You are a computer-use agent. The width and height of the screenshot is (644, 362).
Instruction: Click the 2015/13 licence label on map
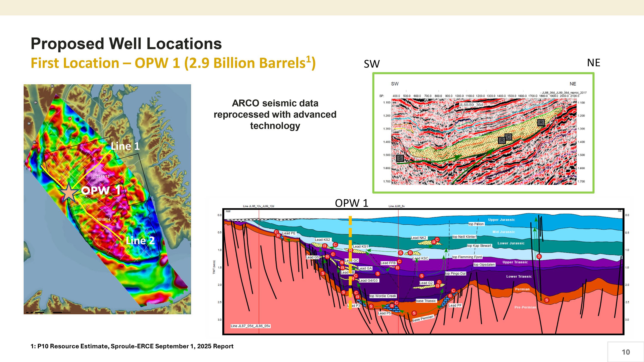[103, 176]
